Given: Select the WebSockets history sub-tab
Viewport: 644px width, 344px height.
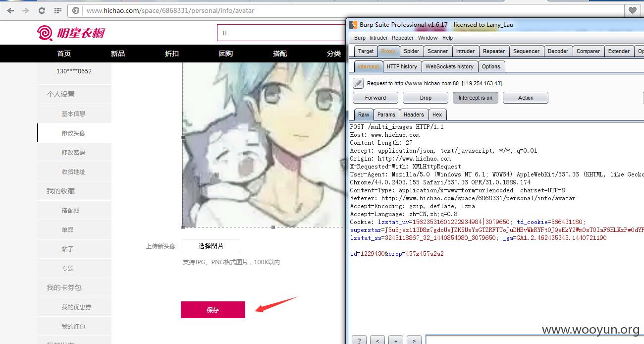Looking at the screenshot, I should [449, 66].
